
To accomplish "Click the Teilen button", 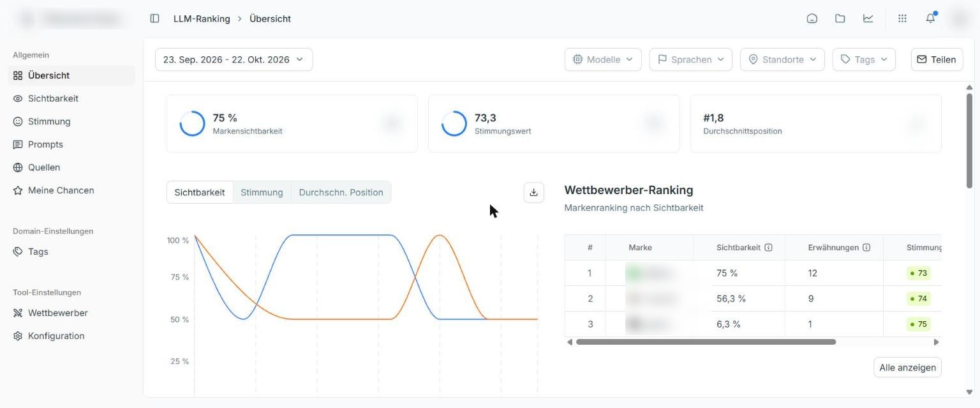I will pos(937,59).
